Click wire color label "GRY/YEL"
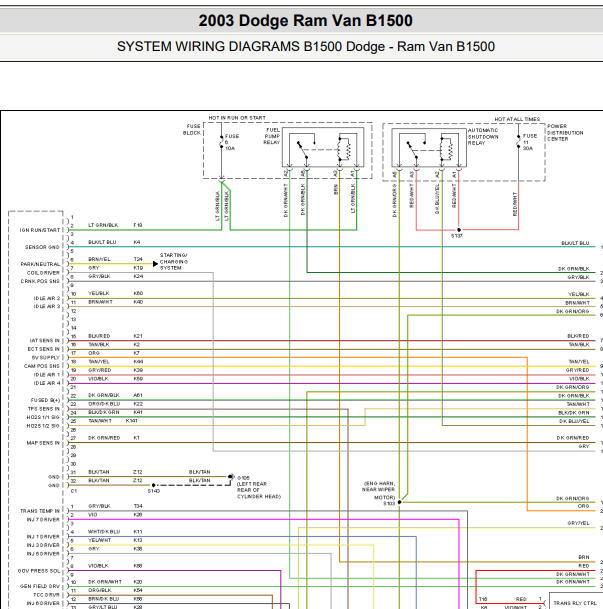603x609 pixels. click(578, 523)
